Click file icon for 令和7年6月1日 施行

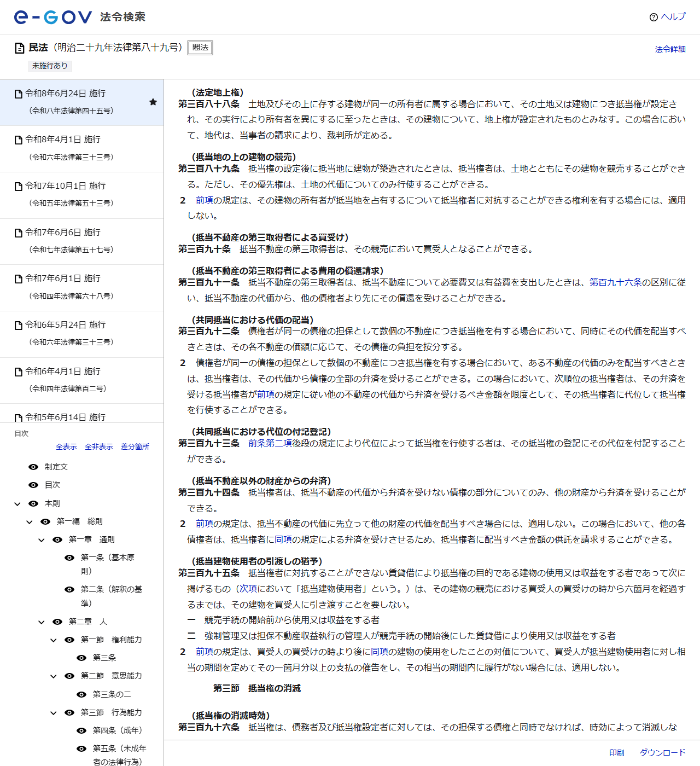[x=19, y=279]
